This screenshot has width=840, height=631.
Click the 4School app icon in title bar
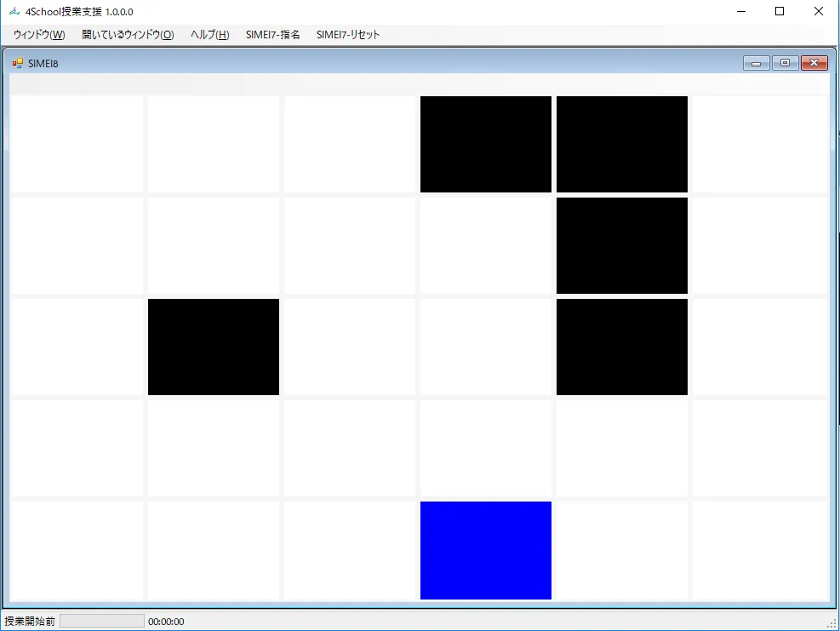click(14, 11)
